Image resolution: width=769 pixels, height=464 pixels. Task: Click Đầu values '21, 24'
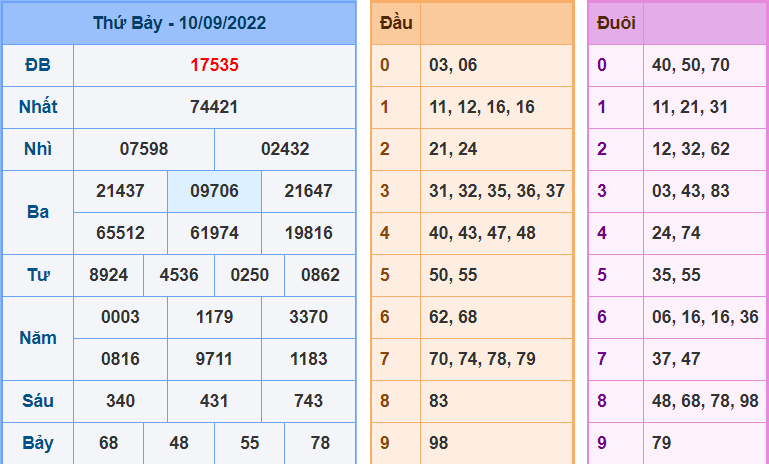tap(453, 149)
